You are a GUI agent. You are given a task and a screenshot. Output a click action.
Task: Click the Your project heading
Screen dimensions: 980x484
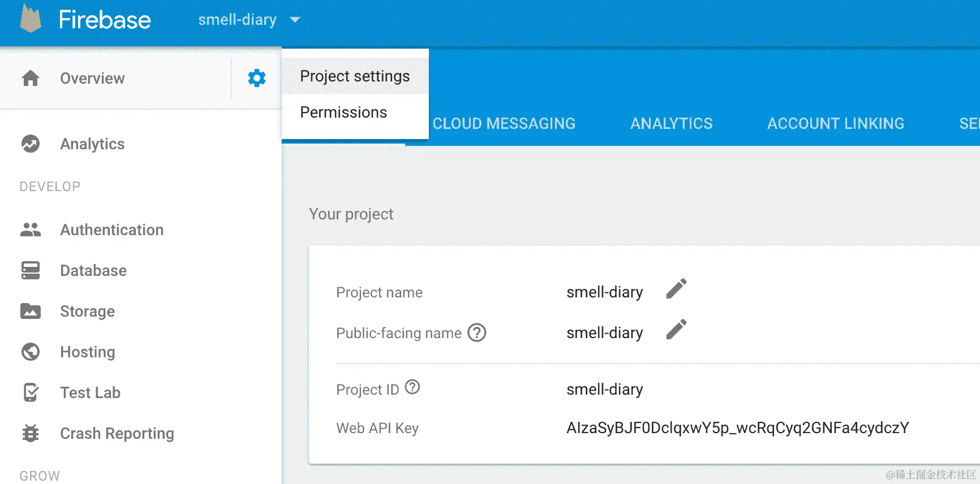pos(351,214)
